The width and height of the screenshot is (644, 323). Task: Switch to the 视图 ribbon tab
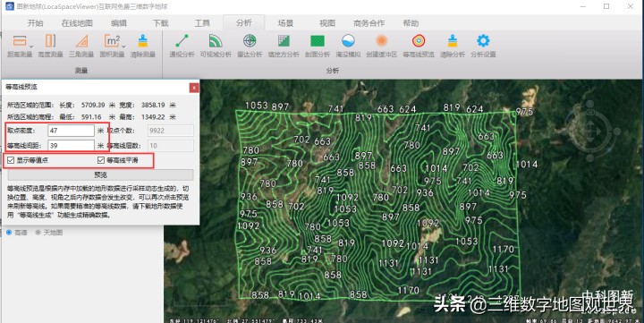pos(327,23)
